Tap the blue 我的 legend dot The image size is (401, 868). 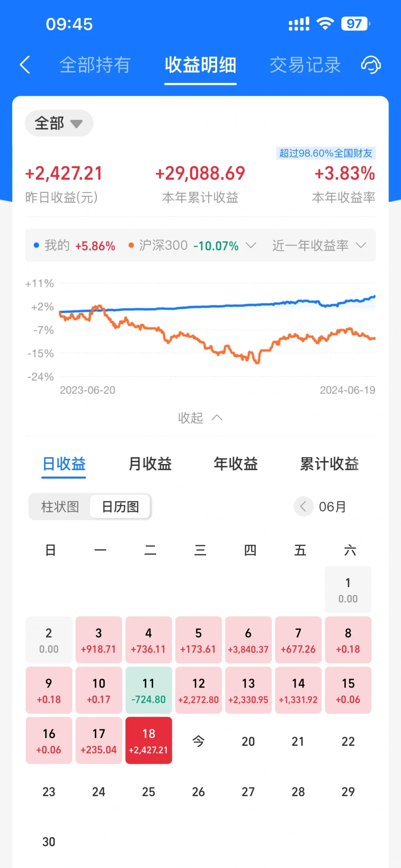point(36,245)
